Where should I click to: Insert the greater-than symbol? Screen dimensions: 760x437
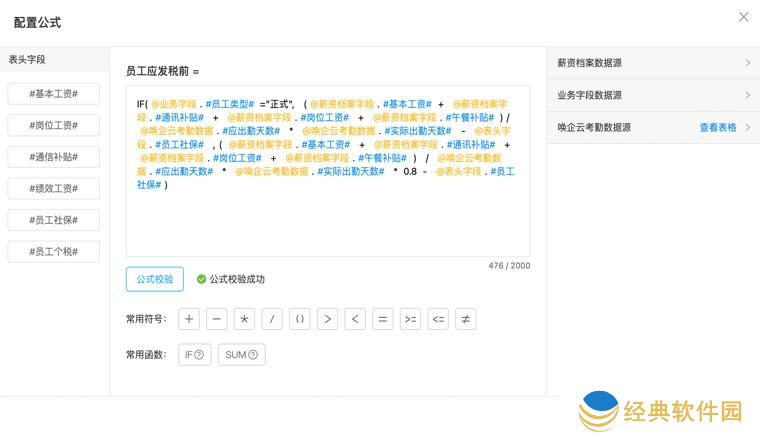tap(327, 319)
